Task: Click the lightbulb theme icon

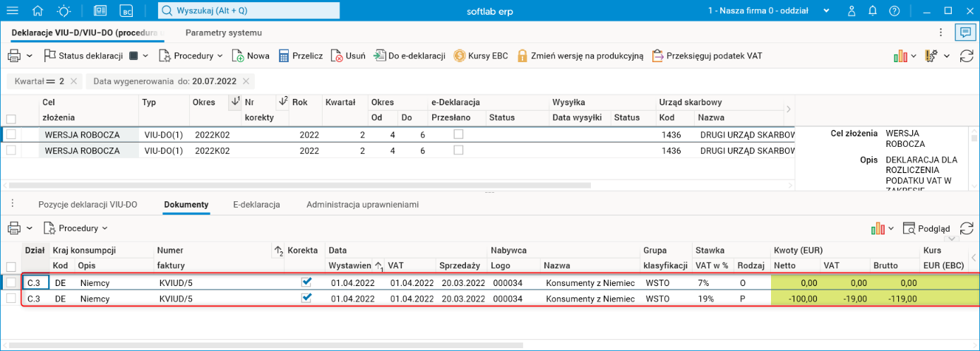Action: point(64,11)
